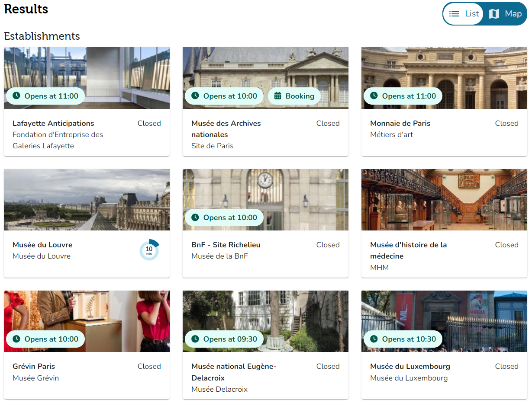Viewport: 532px width, 403px height.
Task: Open the Musée du Louvre title link
Action: point(42,245)
